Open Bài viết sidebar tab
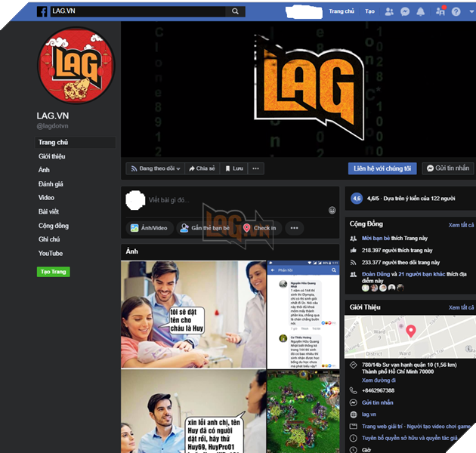476x453 pixels. (x=48, y=211)
